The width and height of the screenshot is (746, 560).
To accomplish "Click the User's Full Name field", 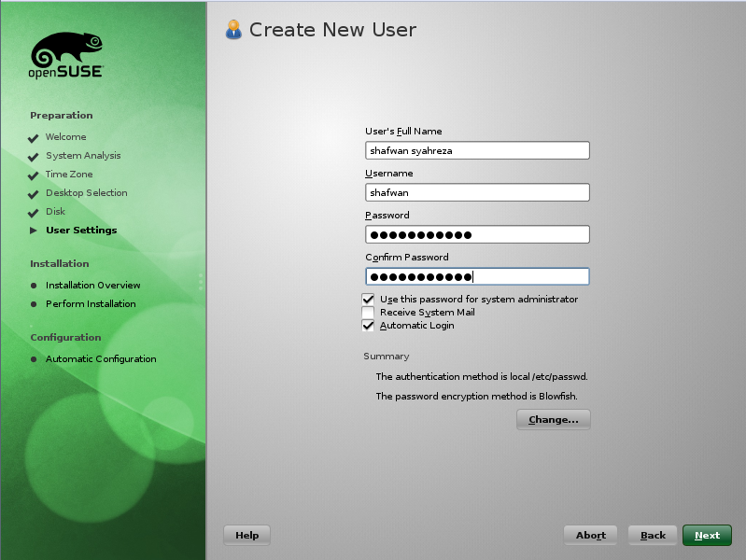I will click(477, 150).
